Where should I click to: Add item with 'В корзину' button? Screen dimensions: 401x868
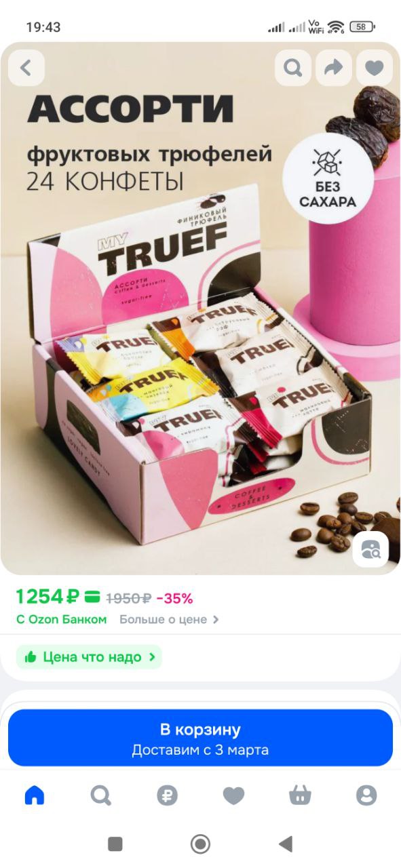pos(200,738)
